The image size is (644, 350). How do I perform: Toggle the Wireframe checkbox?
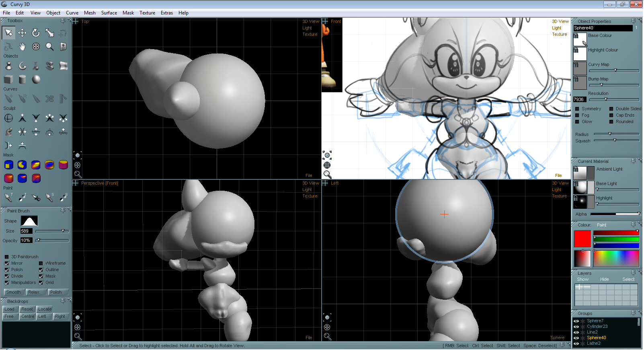coord(41,263)
